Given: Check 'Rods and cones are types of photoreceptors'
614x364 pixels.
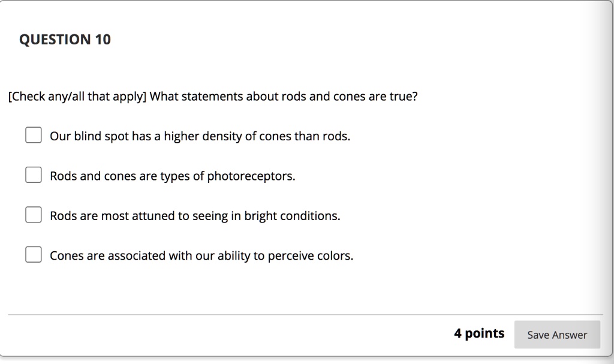Looking at the screenshot, I should pos(33,174).
